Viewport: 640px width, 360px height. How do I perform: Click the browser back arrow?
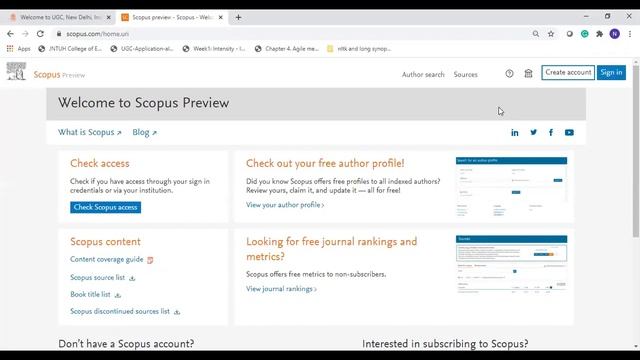pyautogui.click(x=10, y=34)
